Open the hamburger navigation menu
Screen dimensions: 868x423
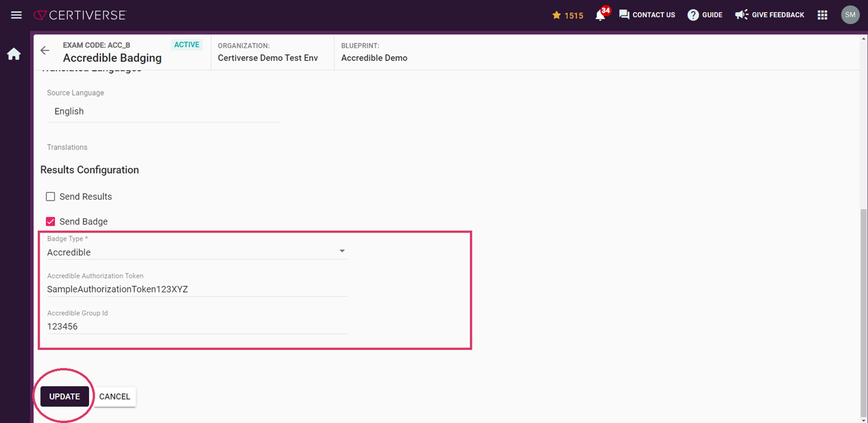pyautogui.click(x=16, y=14)
